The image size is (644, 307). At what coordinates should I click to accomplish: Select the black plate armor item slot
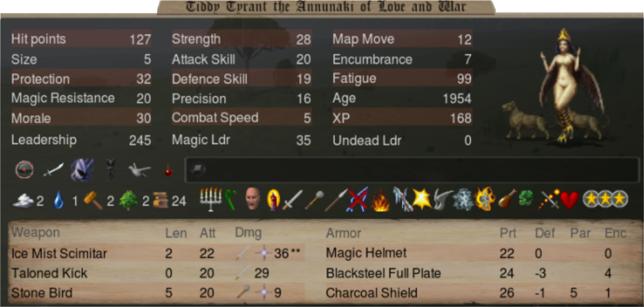(x=110, y=169)
